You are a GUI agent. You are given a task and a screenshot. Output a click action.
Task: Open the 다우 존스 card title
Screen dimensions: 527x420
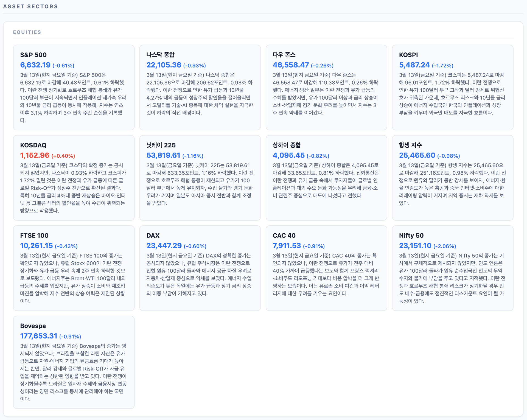point(284,55)
